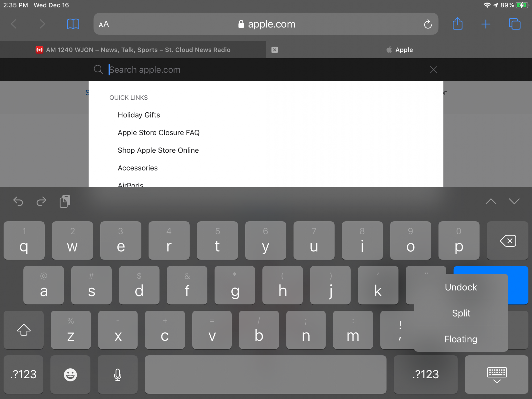Screen dimensions: 532x399
Task: Reload the apple.com page
Action: [x=428, y=24]
